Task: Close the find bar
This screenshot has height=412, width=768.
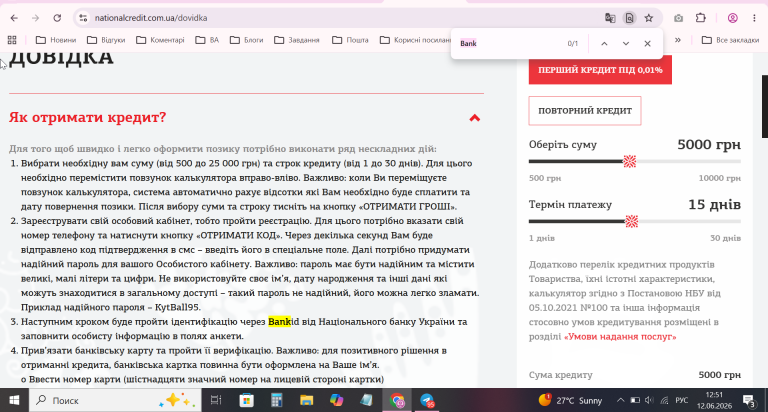Action: pyautogui.click(x=648, y=44)
